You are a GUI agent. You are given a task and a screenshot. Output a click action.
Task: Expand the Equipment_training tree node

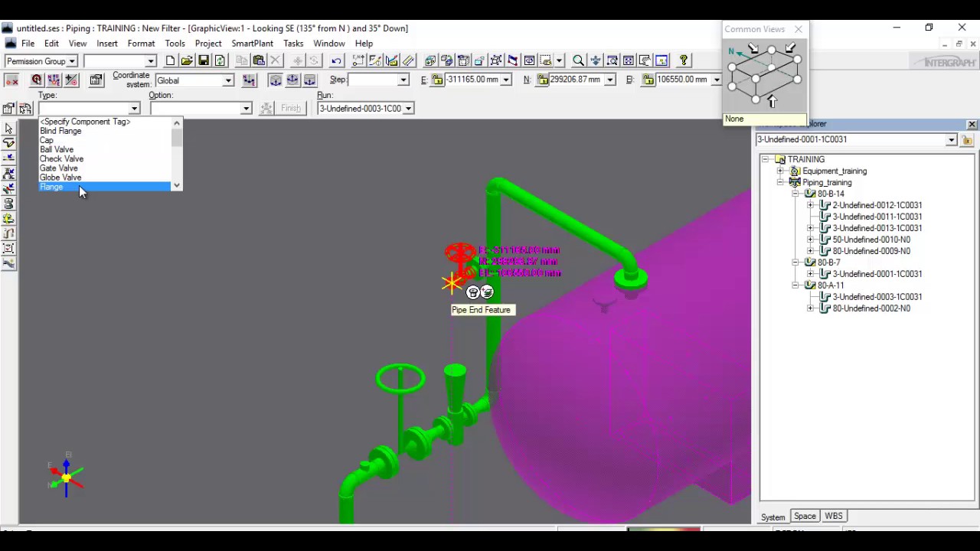[780, 171]
